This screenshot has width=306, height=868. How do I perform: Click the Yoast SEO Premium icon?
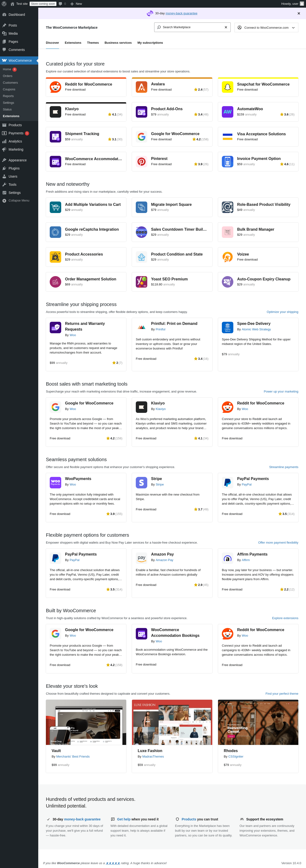point(142,282)
